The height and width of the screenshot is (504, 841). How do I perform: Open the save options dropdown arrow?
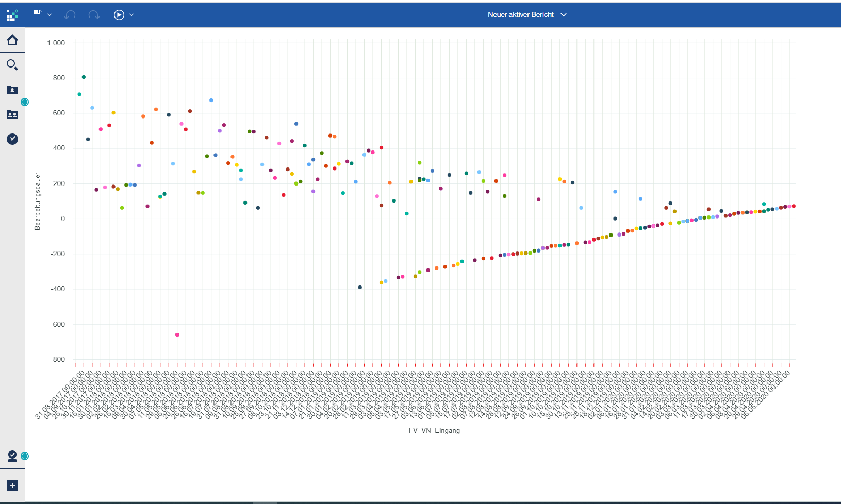click(x=50, y=15)
